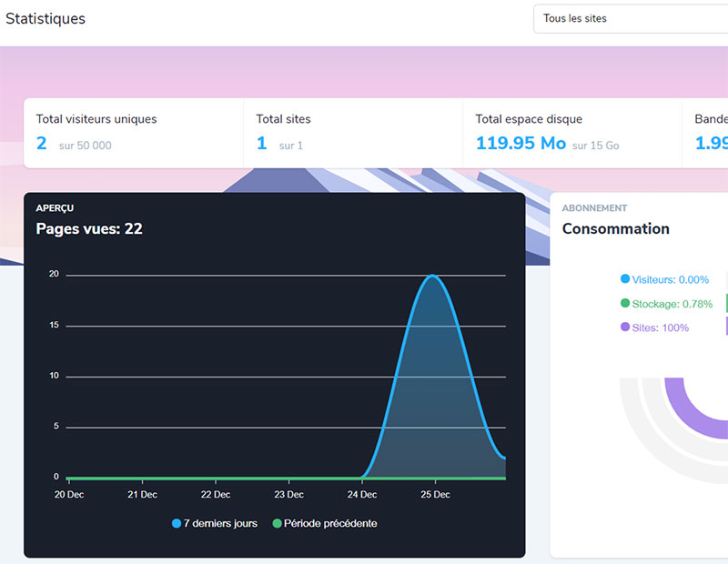Image resolution: width=728 pixels, height=564 pixels.
Task: Toggle the "Période précédente" chart series
Action: pos(324,523)
